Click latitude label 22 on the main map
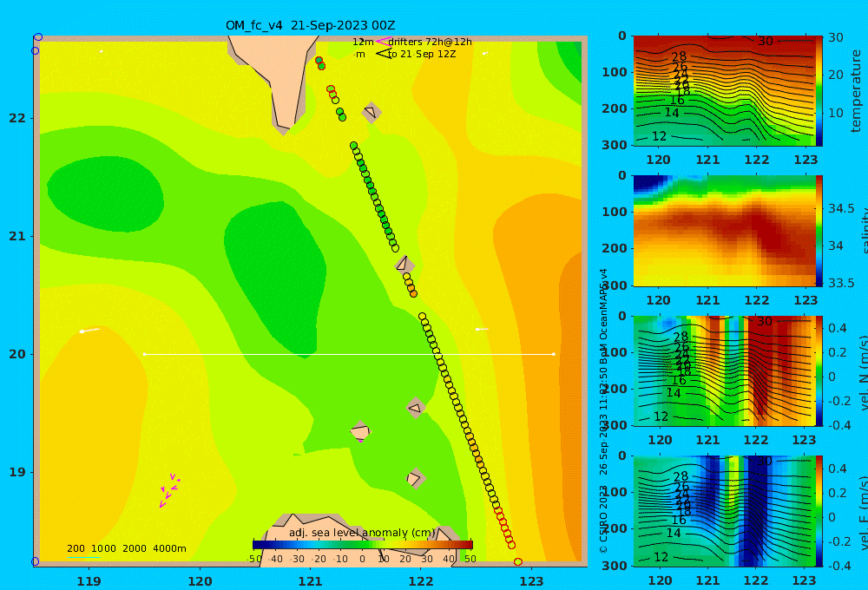The height and width of the screenshot is (590, 868). (x=17, y=119)
